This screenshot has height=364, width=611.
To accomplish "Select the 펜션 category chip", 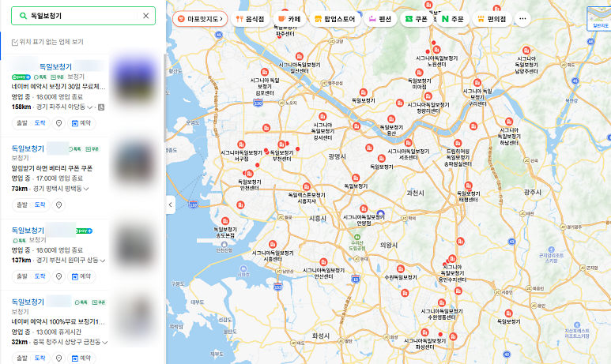I will tap(380, 19).
